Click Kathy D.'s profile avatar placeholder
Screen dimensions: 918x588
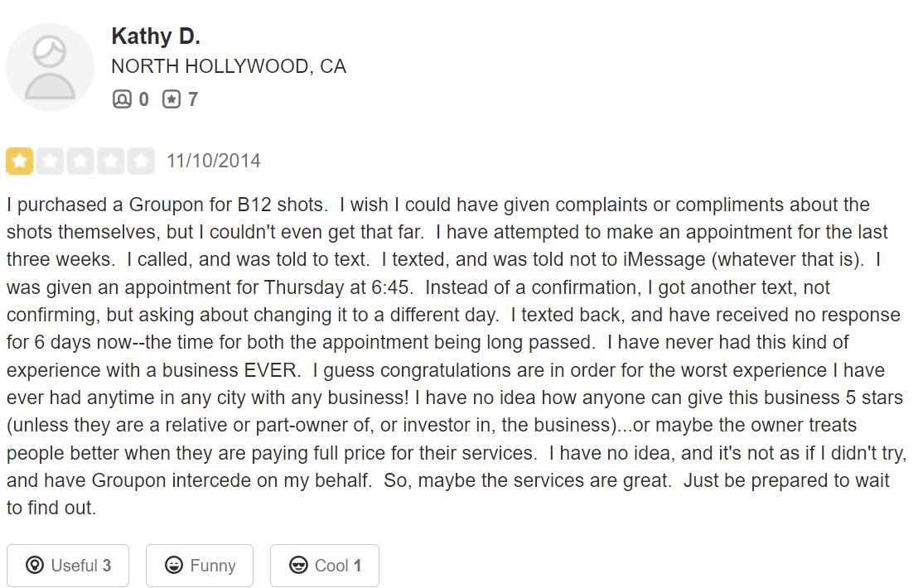click(50, 67)
